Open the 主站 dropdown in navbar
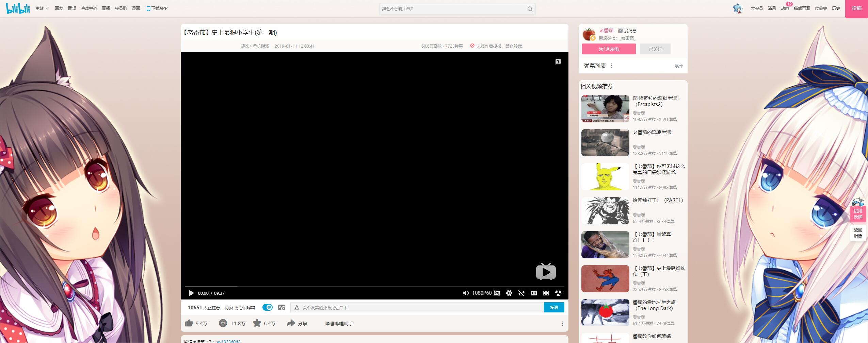868x343 pixels. pyautogui.click(x=42, y=8)
